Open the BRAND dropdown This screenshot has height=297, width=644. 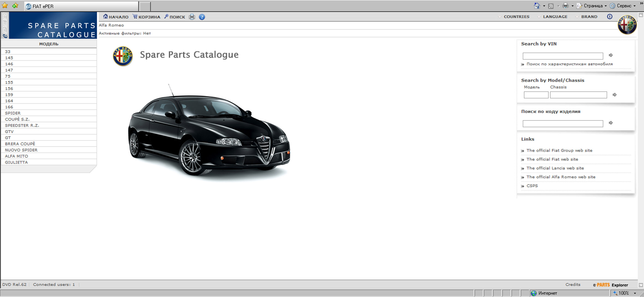[x=589, y=17]
